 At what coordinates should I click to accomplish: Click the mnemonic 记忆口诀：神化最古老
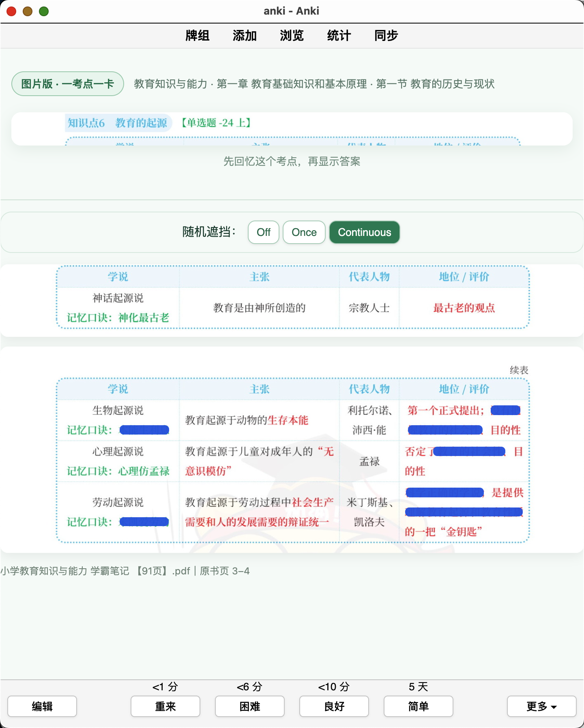(x=118, y=318)
